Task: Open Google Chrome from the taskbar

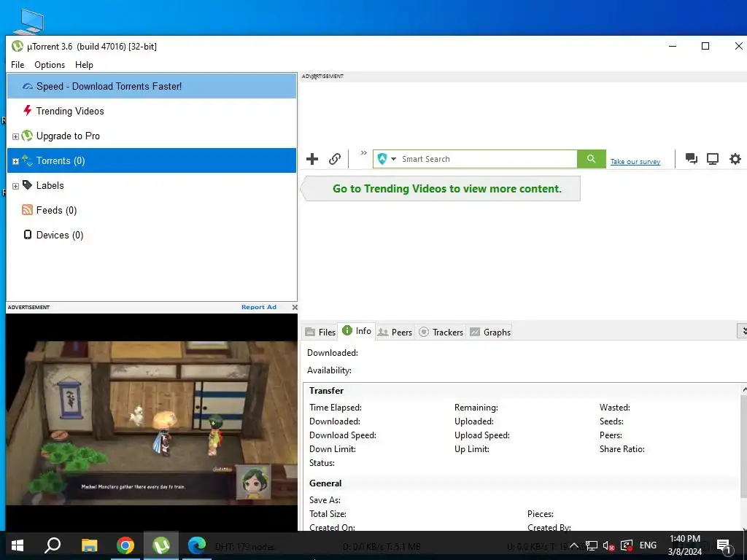Action: pyautogui.click(x=125, y=545)
